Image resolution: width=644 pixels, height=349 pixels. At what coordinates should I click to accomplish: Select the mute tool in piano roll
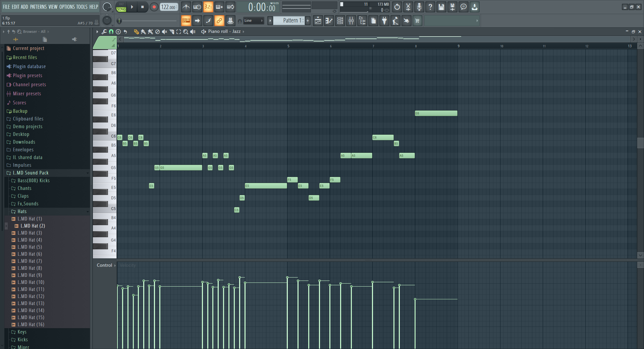pos(164,32)
